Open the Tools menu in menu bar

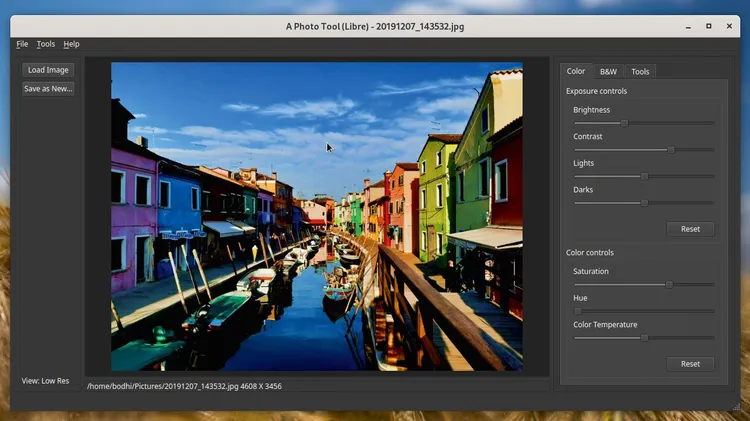[46, 44]
